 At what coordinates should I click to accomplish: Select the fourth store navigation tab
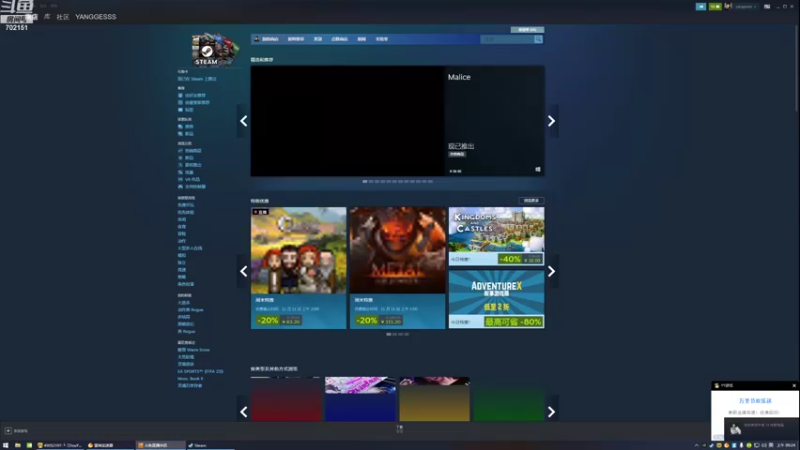coord(339,39)
